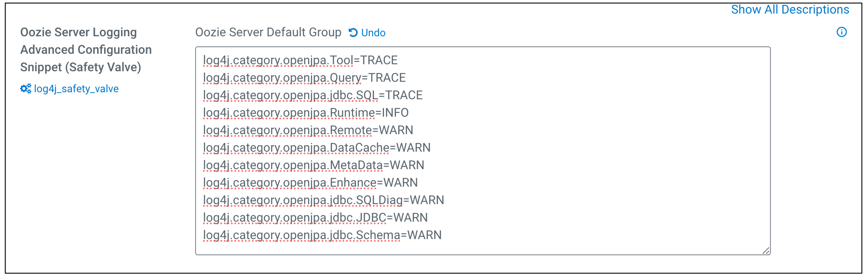The width and height of the screenshot is (868, 278).
Task: Click the gears icon beside log4j_safety_valve
Action: (26, 89)
